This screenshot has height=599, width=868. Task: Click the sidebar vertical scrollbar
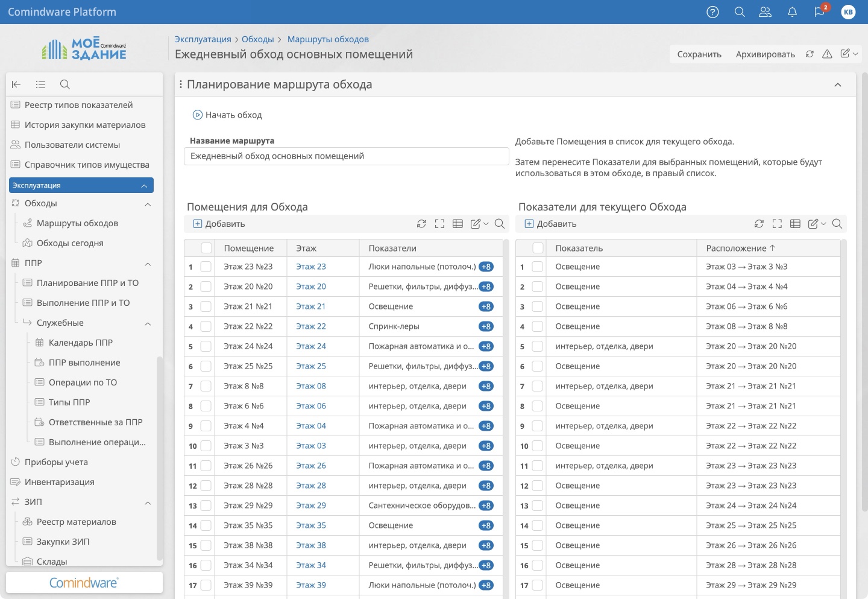point(159,458)
